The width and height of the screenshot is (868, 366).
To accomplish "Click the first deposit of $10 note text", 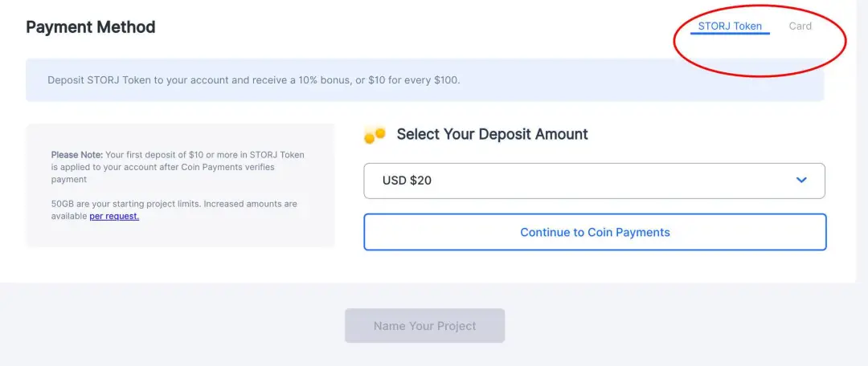I will coord(205,155).
